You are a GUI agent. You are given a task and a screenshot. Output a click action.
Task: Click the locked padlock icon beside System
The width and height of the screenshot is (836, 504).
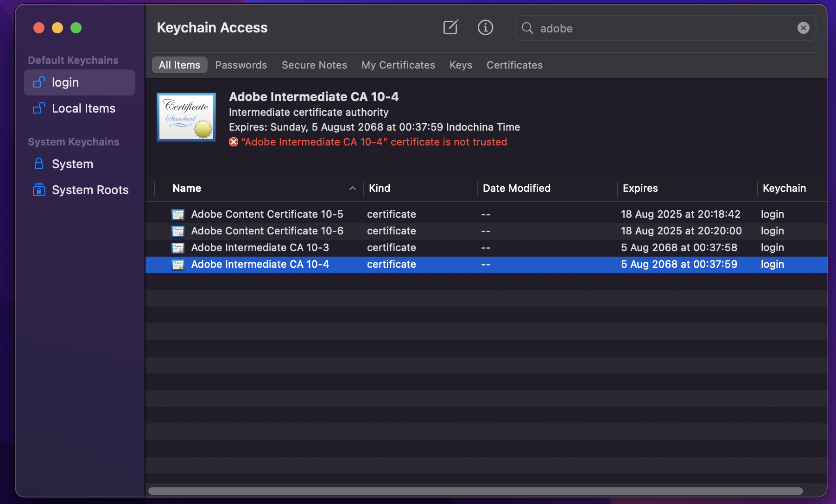click(39, 164)
